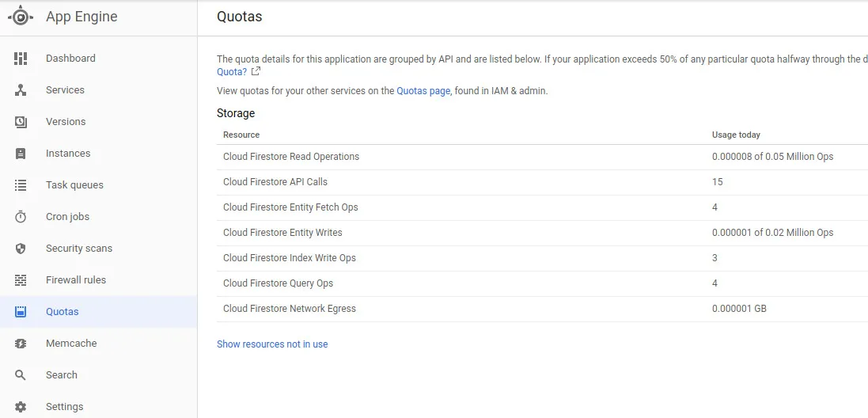The width and height of the screenshot is (868, 418).
Task: Click the Firewall rules icon
Action: pyautogui.click(x=21, y=280)
